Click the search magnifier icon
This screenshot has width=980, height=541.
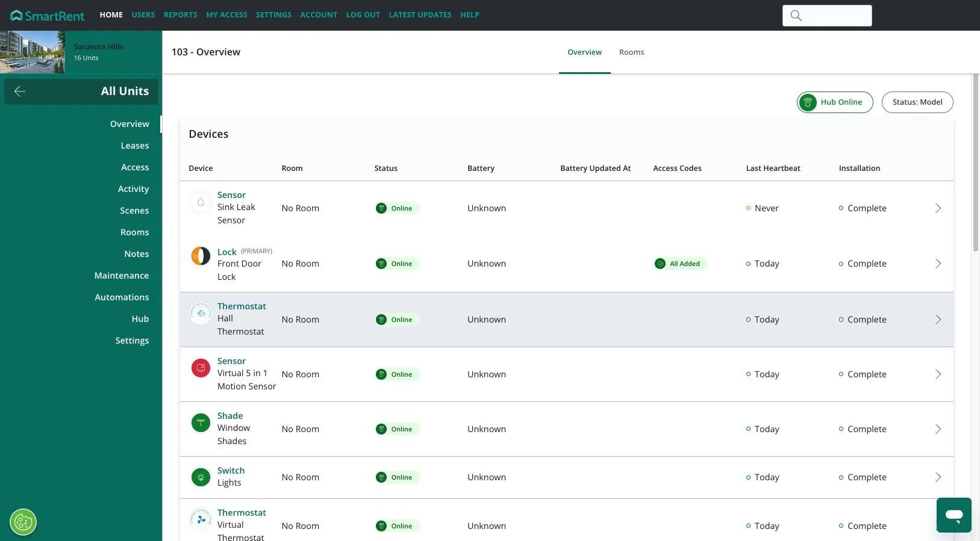pyautogui.click(x=796, y=16)
